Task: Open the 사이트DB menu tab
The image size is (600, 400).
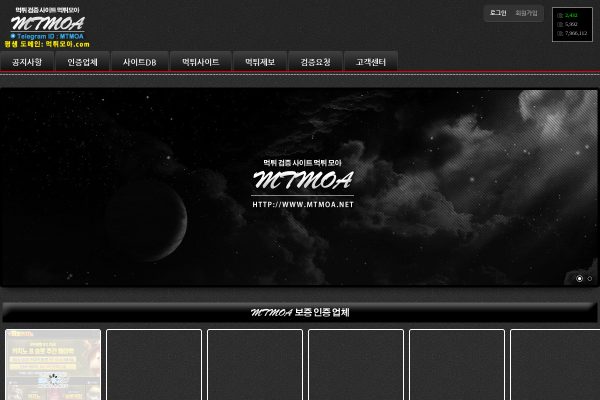Action: pos(140,62)
